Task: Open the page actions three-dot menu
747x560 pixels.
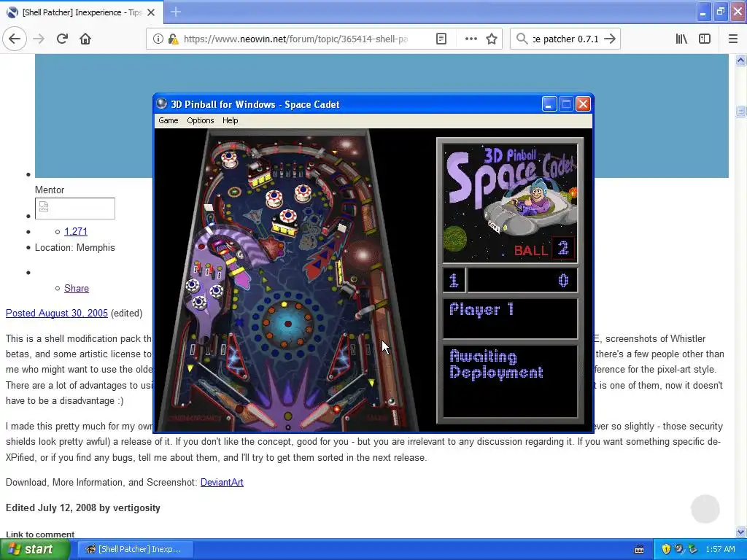Action: pyautogui.click(x=471, y=39)
